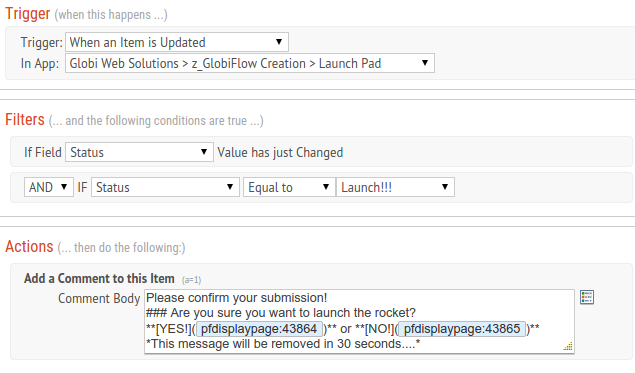Open the Trigger type dropdown
The width and height of the screenshot is (635, 373).
[177, 42]
